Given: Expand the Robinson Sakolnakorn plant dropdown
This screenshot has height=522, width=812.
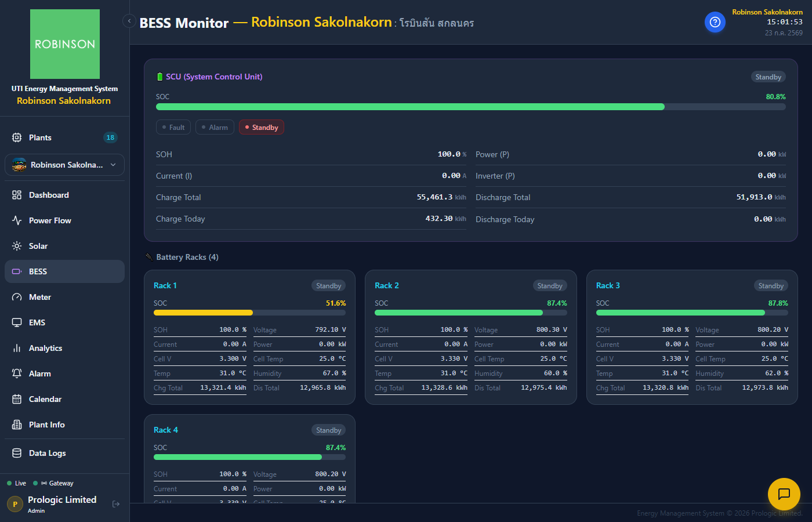Looking at the screenshot, I should coord(64,165).
